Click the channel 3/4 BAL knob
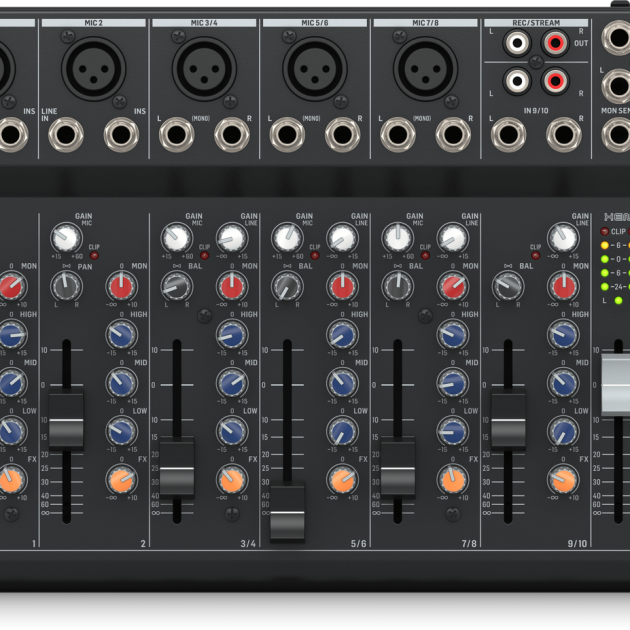630x630 pixels. click(177, 286)
